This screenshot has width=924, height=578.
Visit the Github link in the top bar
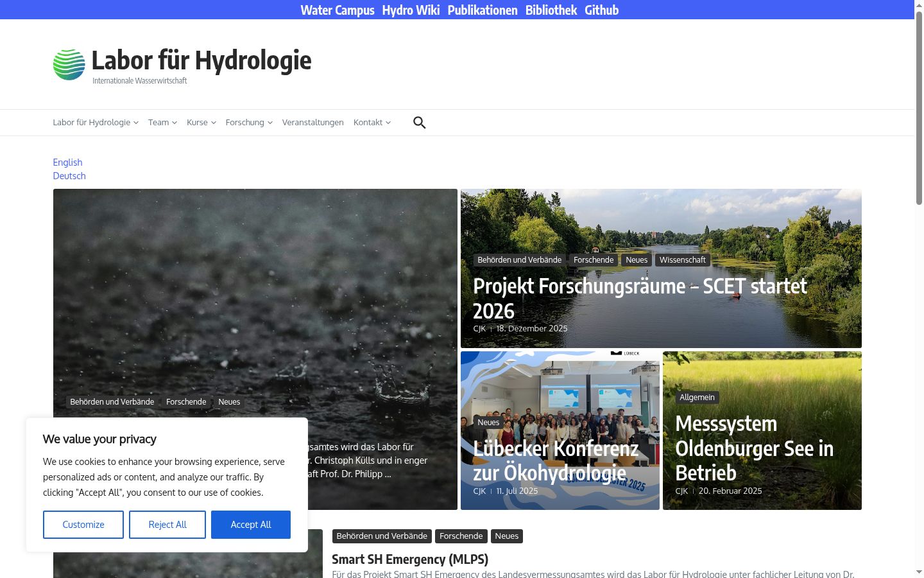602,10
